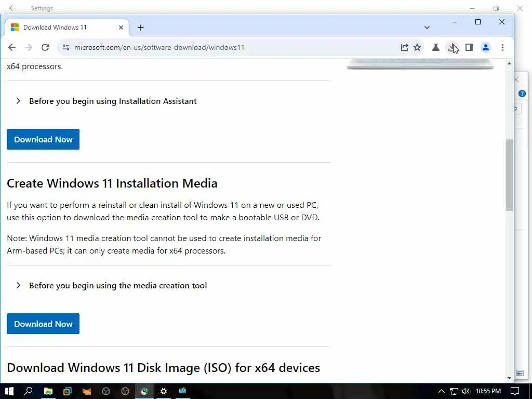Image resolution: width=532 pixels, height=399 pixels.
Task: View site information icon in address bar
Action: pyautogui.click(x=66, y=47)
